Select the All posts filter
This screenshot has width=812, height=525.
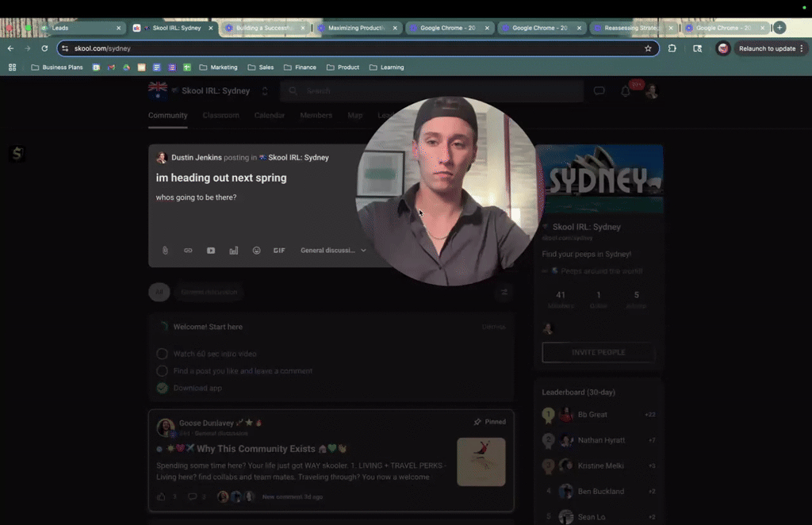pyautogui.click(x=159, y=292)
